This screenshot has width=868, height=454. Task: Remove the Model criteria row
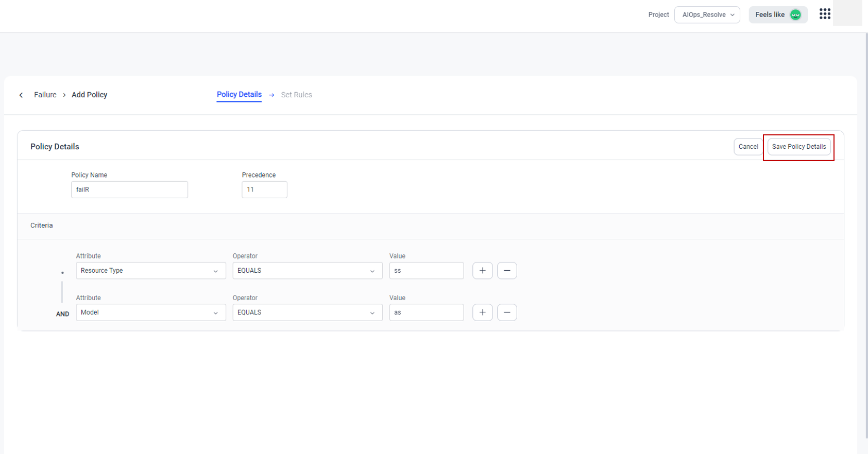tap(507, 312)
